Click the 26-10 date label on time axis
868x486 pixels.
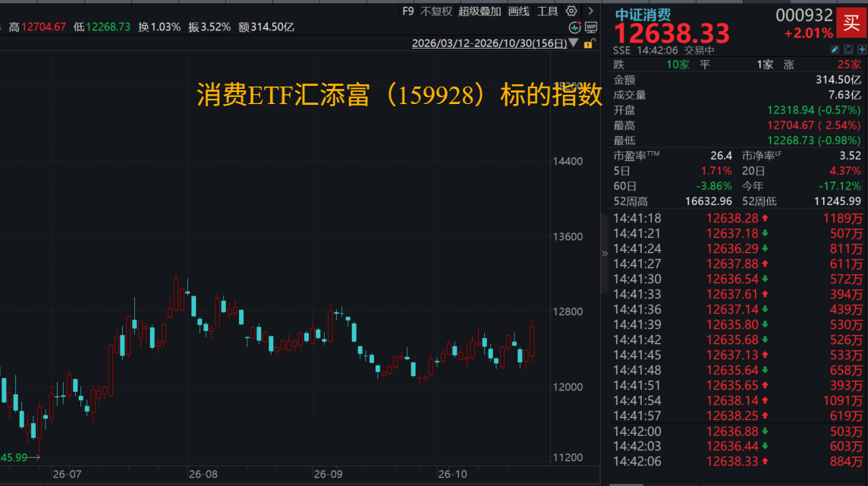coord(452,475)
